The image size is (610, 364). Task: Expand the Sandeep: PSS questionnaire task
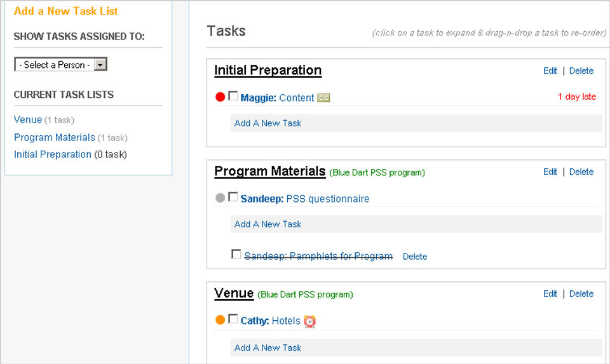(304, 199)
